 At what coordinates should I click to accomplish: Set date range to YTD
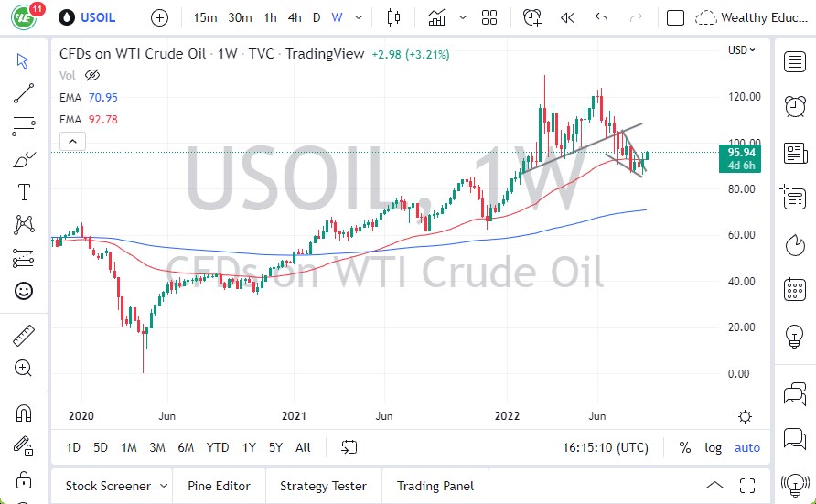(x=218, y=448)
